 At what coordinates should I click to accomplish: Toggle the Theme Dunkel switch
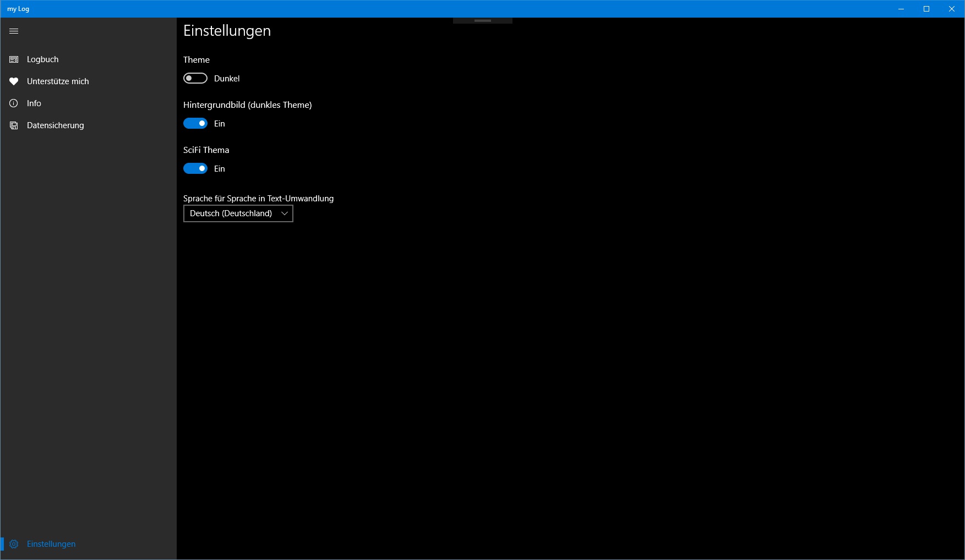195,78
